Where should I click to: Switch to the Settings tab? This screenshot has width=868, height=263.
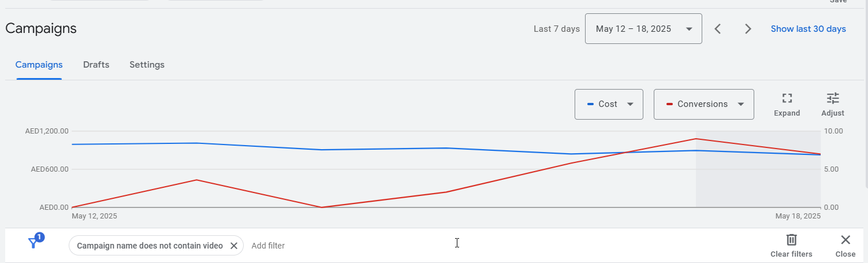click(x=147, y=65)
